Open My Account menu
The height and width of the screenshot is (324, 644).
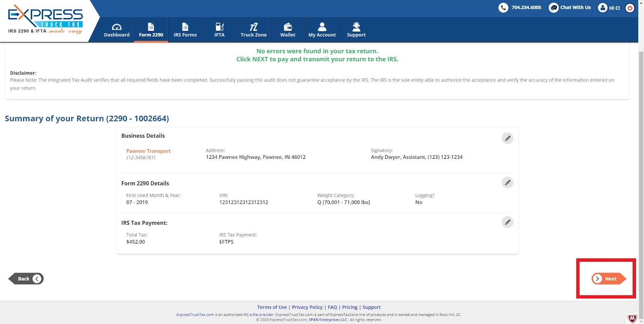pos(322,30)
